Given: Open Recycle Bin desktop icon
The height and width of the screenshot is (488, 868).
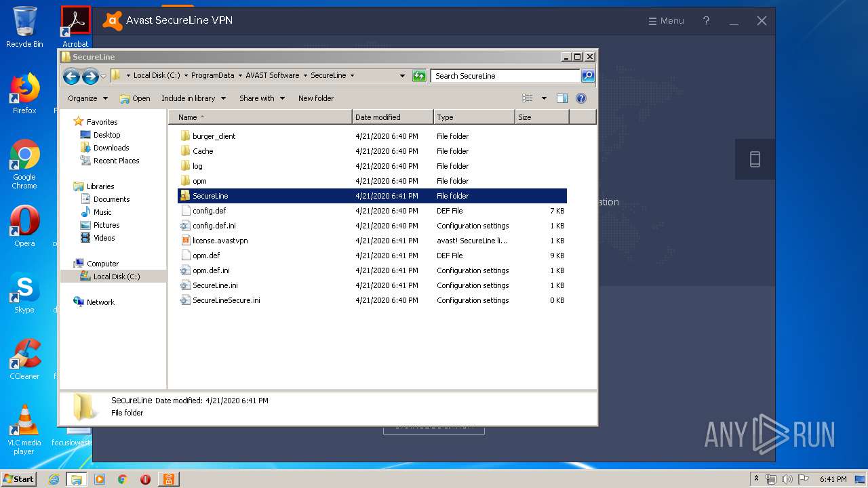Looking at the screenshot, I should pos(24,27).
